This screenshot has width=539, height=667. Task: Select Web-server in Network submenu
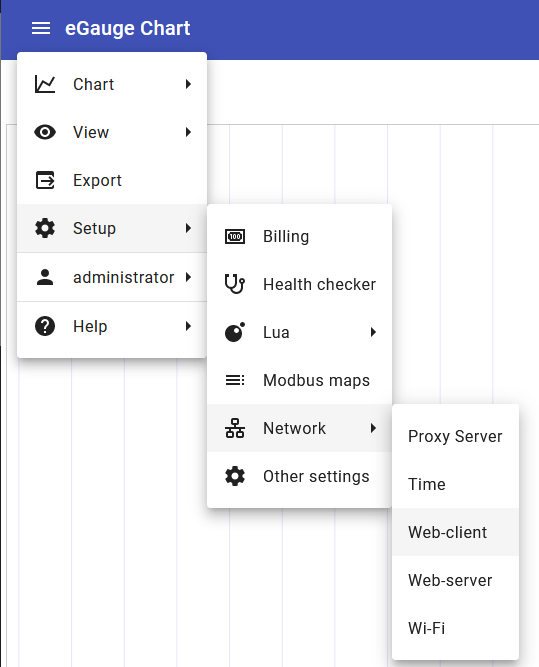pos(455,580)
